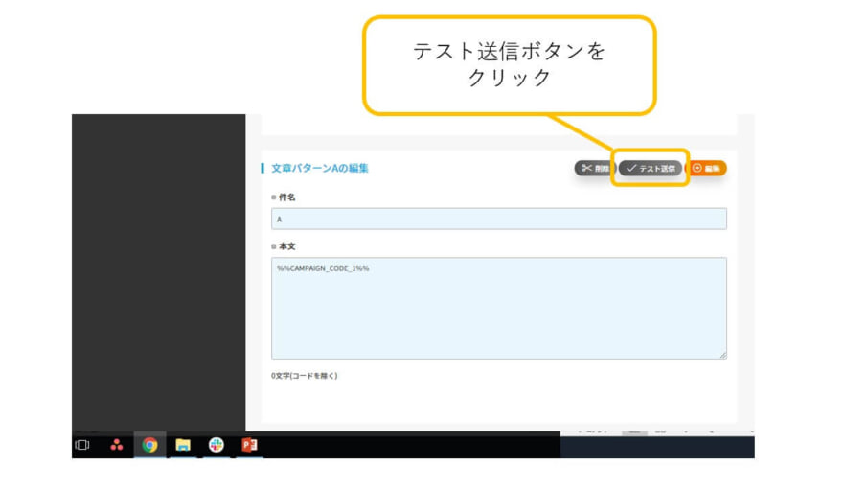This screenshot has width=868, height=489.
Task: Open PowerPoint from the taskbar
Action: tap(249, 445)
